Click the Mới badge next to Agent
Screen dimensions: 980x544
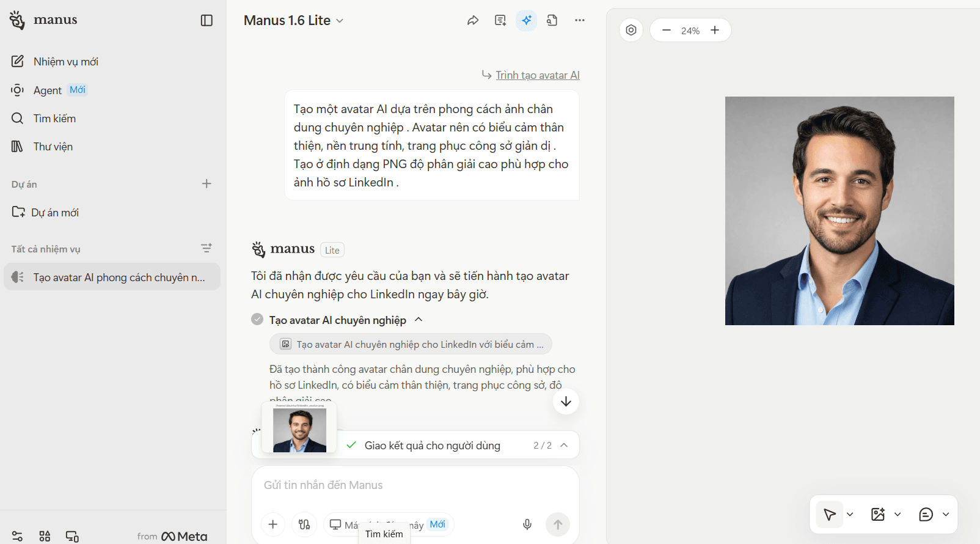78,90
